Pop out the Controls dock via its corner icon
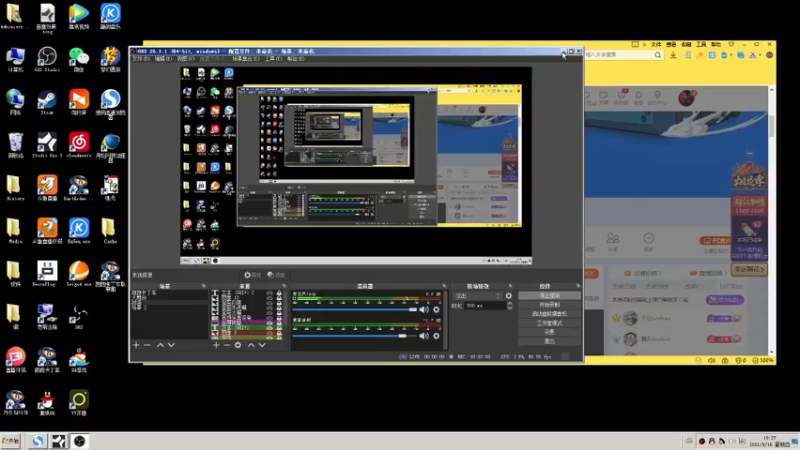 (x=578, y=286)
